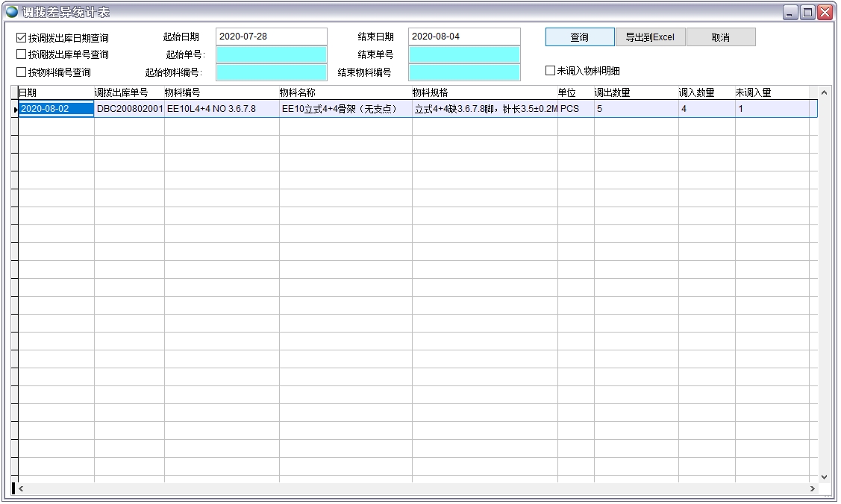The width and height of the screenshot is (841, 504).
Task: Click the row indicator arrow of first record
Action: point(15,110)
